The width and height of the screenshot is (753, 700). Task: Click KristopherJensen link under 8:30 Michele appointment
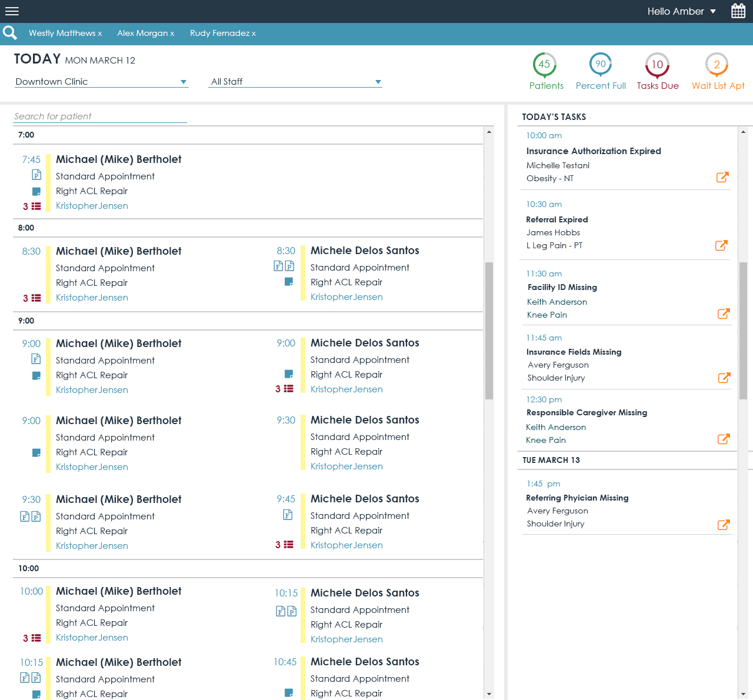tap(346, 297)
